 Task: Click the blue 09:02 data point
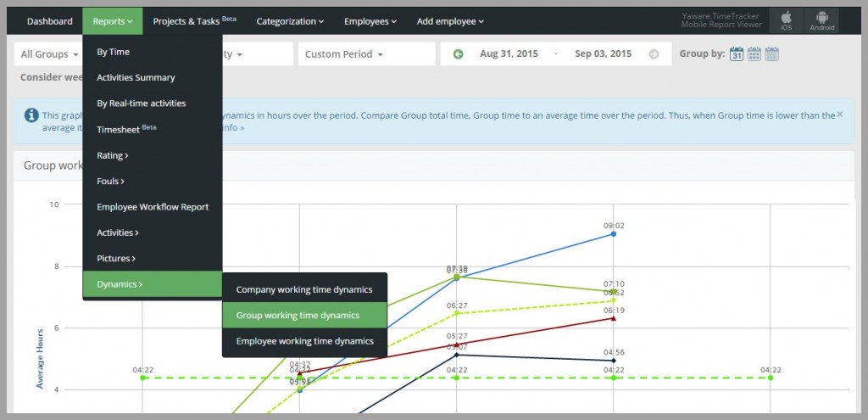[614, 234]
